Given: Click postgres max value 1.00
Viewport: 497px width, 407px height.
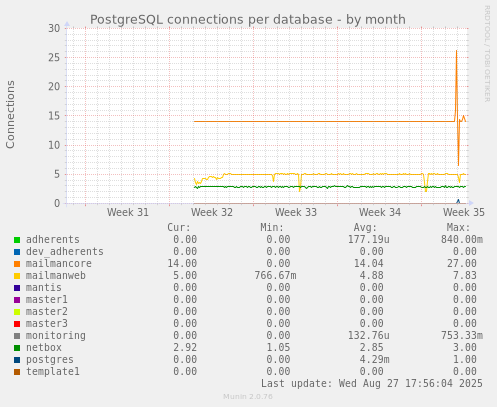Looking at the screenshot, I should pos(465,359).
